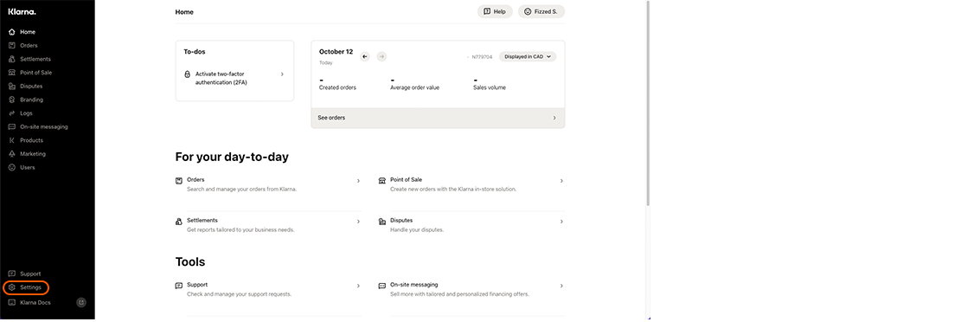Screen dimensions: 980x322
Task: Open See orders row chevron
Action: (554, 118)
